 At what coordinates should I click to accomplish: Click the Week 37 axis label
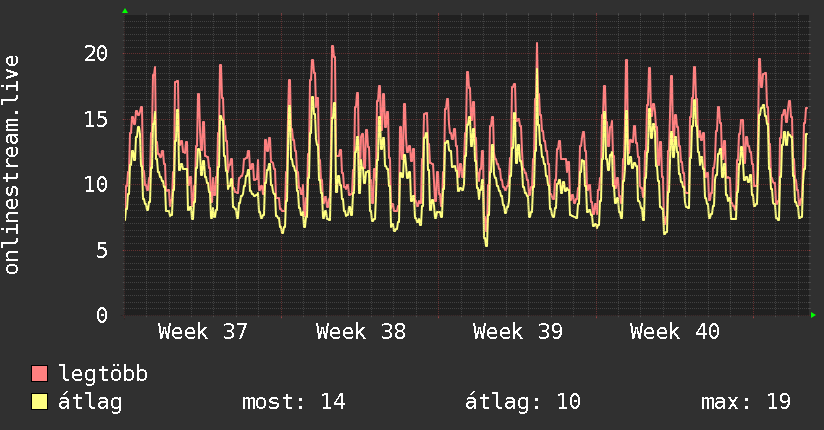pos(202,332)
